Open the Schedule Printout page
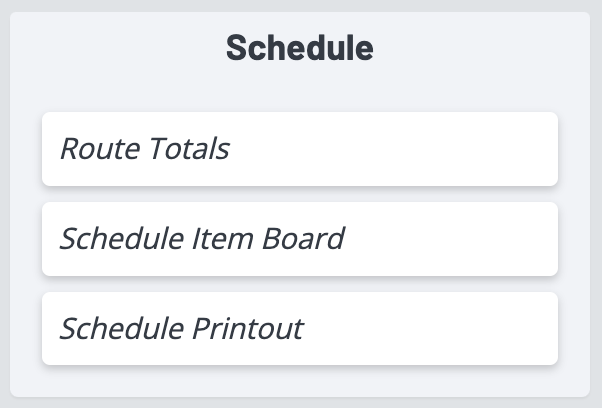Screen dimensions: 602x408 [299, 329]
